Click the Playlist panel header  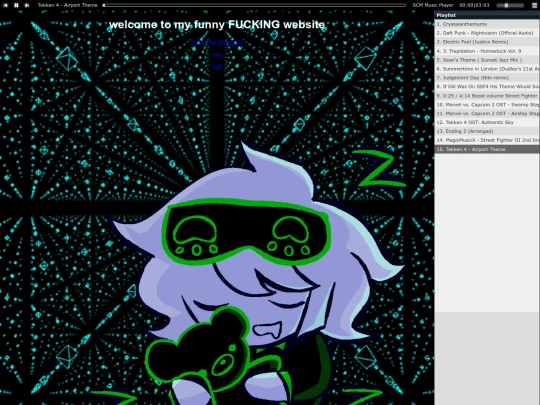pyautogui.click(x=487, y=15)
